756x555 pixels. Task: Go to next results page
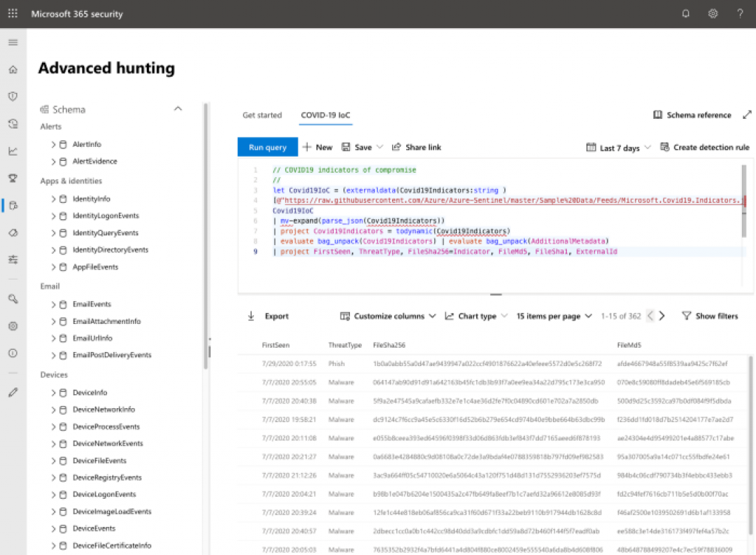662,316
